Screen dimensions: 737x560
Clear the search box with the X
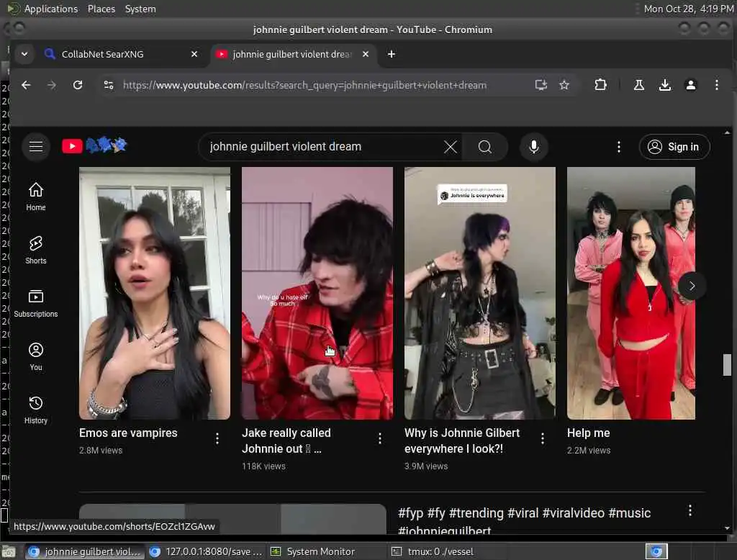click(x=451, y=147)
